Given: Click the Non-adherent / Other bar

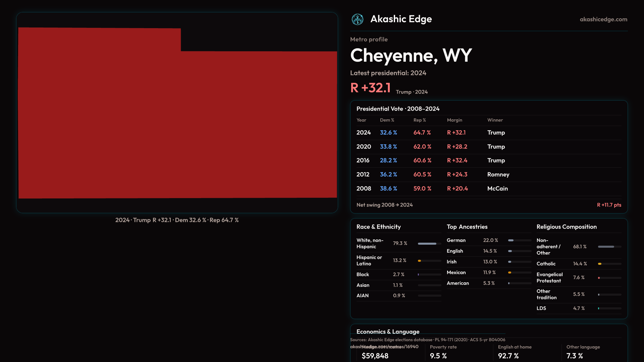Looking at the screenshot, I should [606, 247].
